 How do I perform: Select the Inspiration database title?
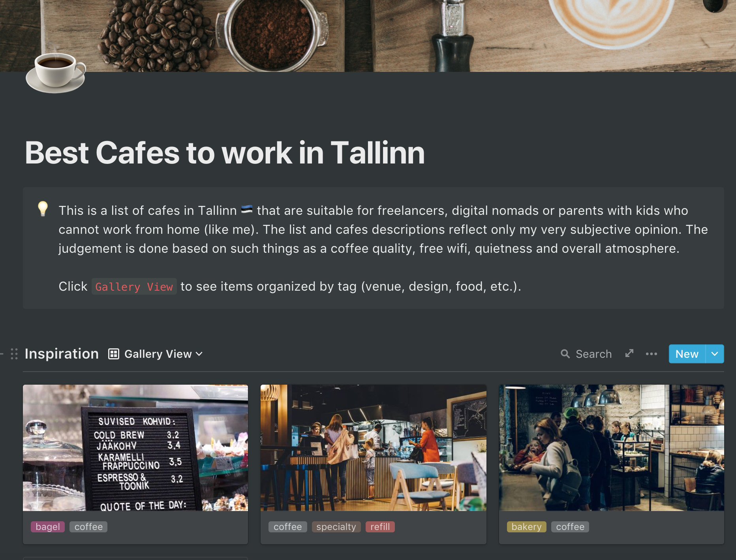(x=62, y=354)
